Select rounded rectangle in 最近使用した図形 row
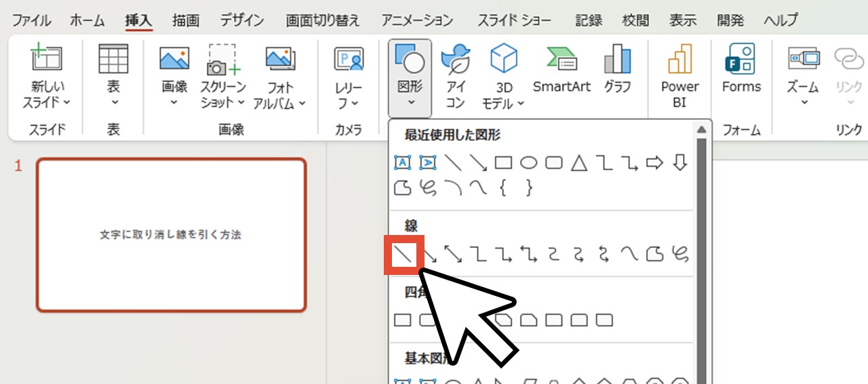Screen dimensions: 868x384 553,163
